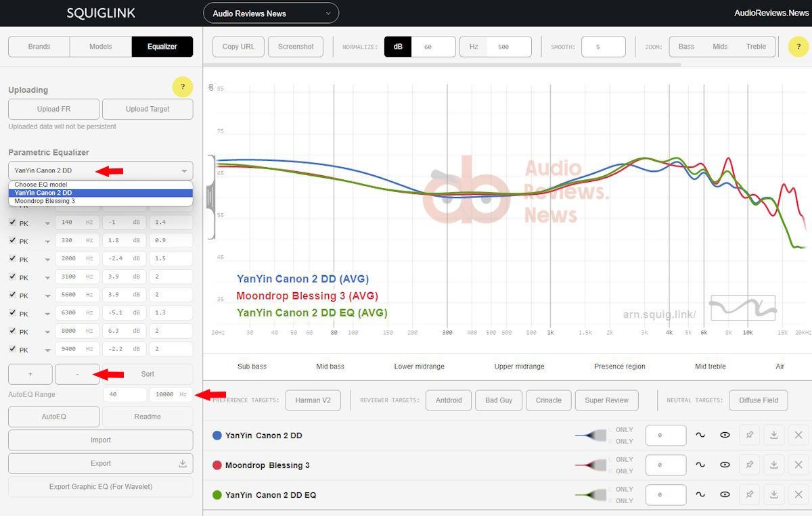Open filter type dropdown for the 3100 Hz band
Screen dimensions: 812x516
point(47,278)
